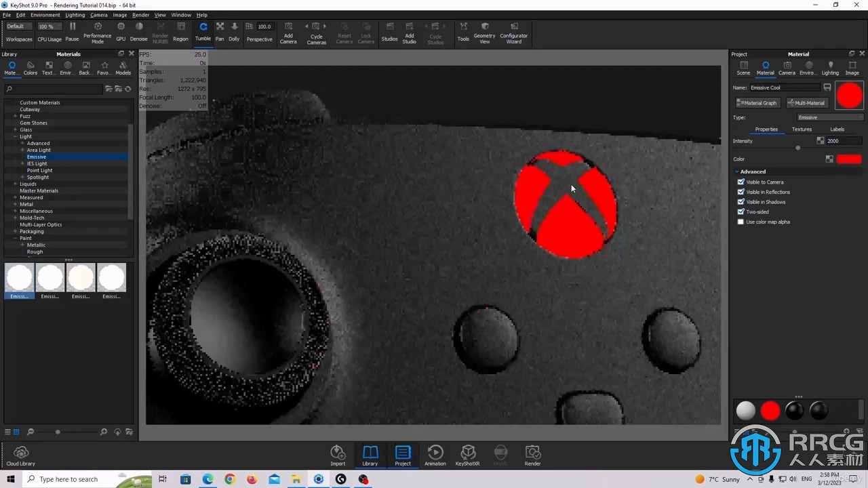Image resolution: width=868 pixels, height=488 pixels.
Task: Toggle the Library panel button
Action: point(370,455)
